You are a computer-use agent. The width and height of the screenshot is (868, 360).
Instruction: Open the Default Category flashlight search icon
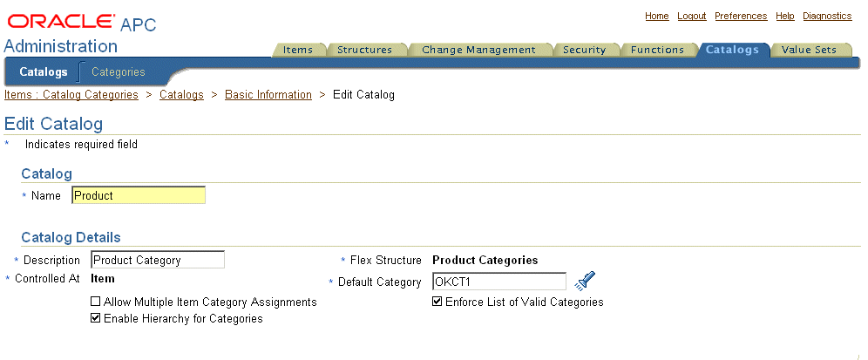coord(585,281)
